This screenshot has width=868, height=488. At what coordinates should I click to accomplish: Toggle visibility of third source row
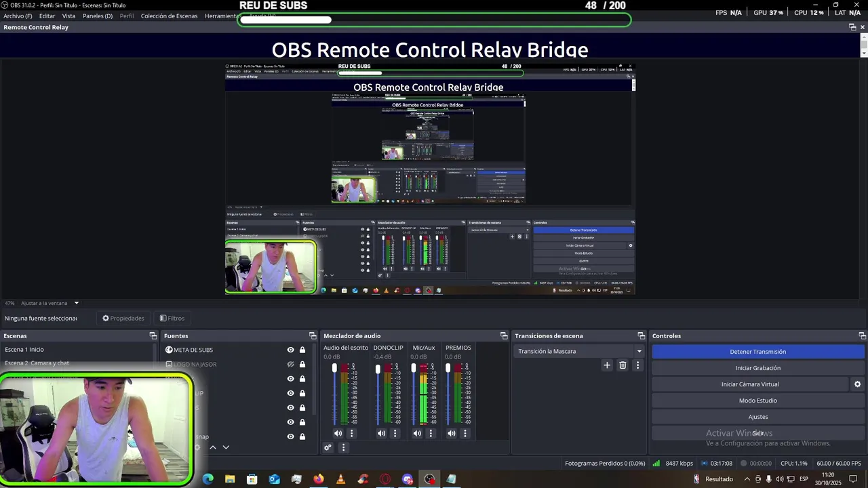coord(290,379)
